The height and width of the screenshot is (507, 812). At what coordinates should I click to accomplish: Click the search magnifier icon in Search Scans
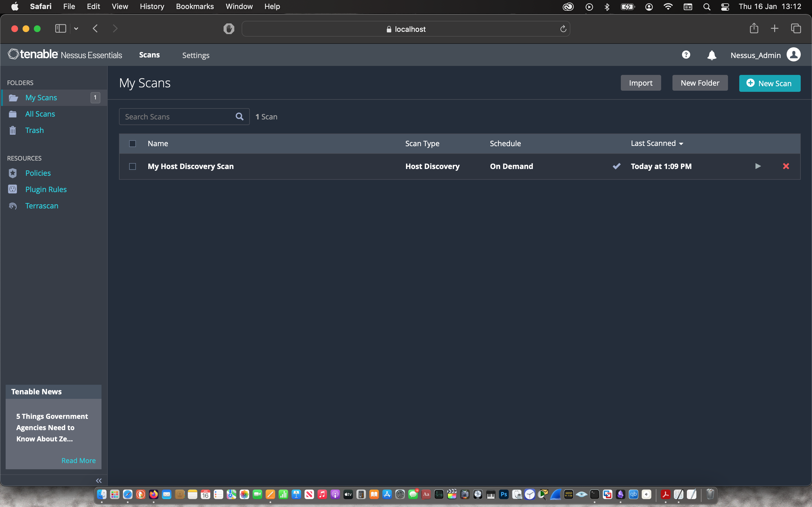(x=240, y=117)
